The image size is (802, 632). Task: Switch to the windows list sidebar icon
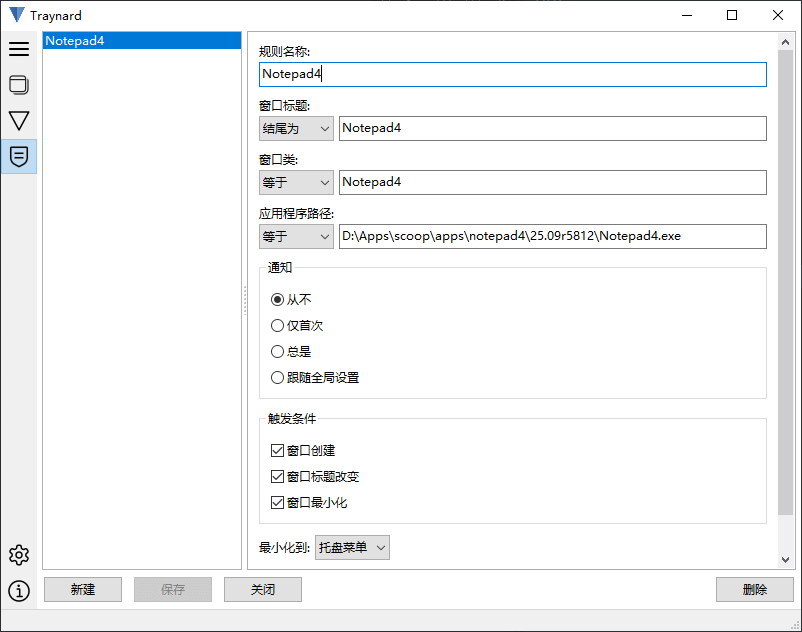19,85
